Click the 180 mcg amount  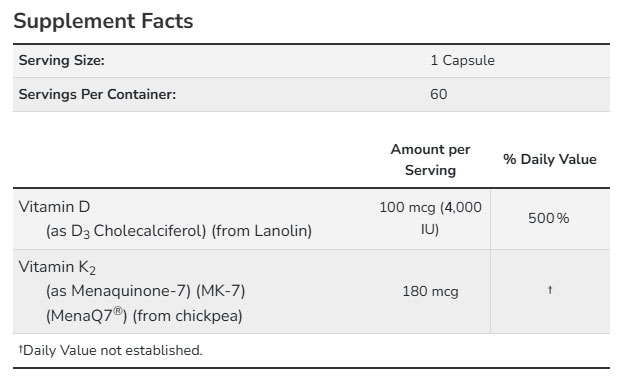coord(430,292)
